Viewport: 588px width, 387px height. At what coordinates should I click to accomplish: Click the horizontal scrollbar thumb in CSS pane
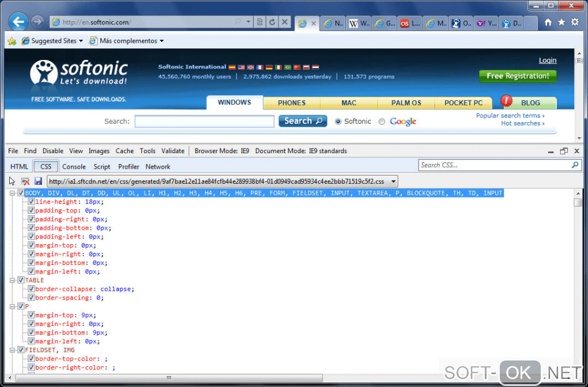[x=169, y=377]
